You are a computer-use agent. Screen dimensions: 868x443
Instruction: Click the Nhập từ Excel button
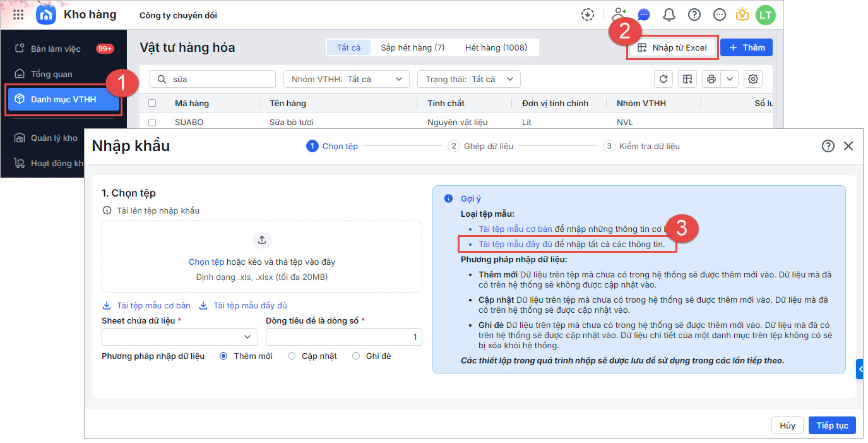[x=672, y=47]
